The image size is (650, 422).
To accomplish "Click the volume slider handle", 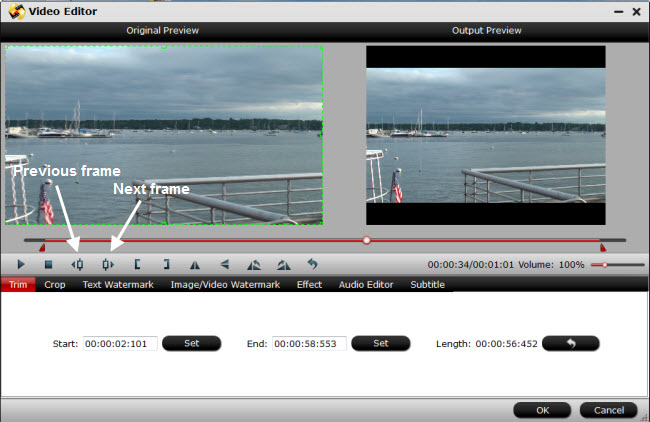I will 605,264.
